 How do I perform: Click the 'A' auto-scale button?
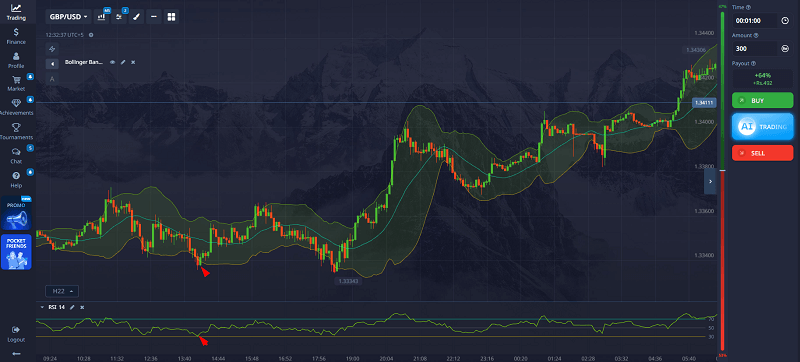click(52, 79)
